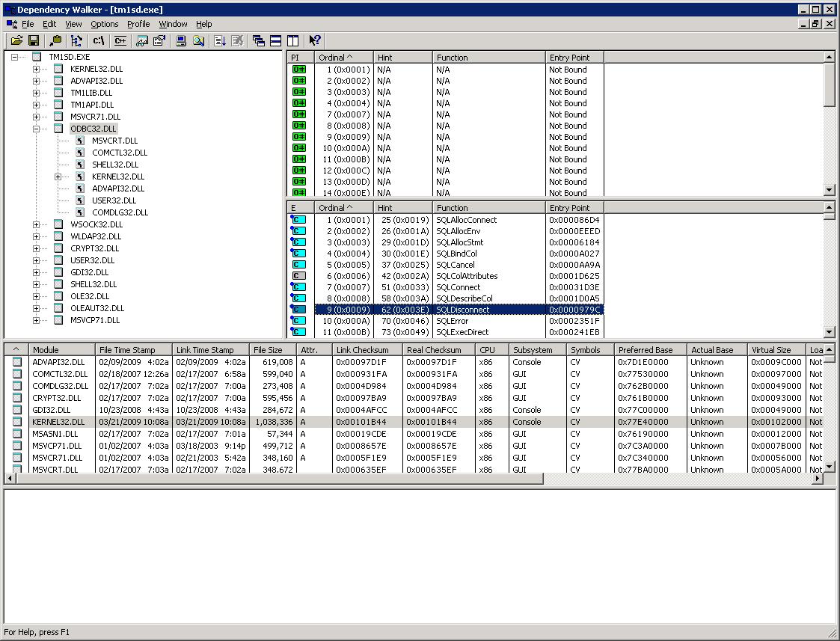Click the View Module in External Viewer icon
Image resolution: width=840 pixels, height=641 pixels.
[142, 40]
